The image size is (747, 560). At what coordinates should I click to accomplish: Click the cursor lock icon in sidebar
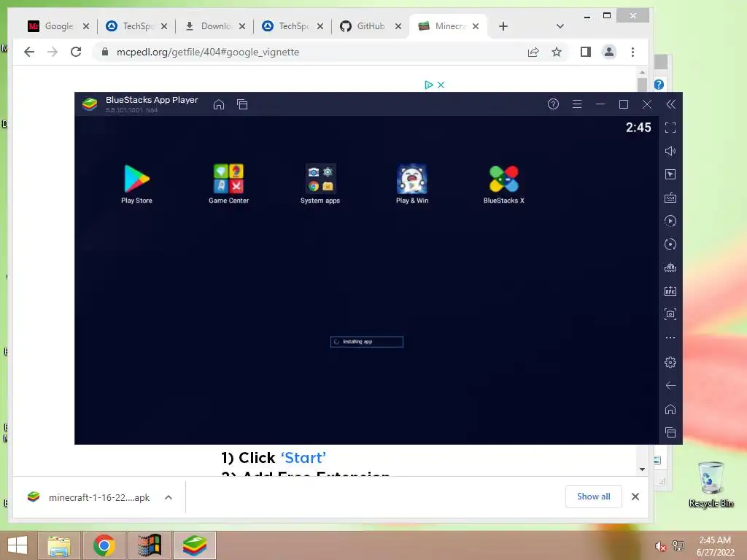point(670,174)
